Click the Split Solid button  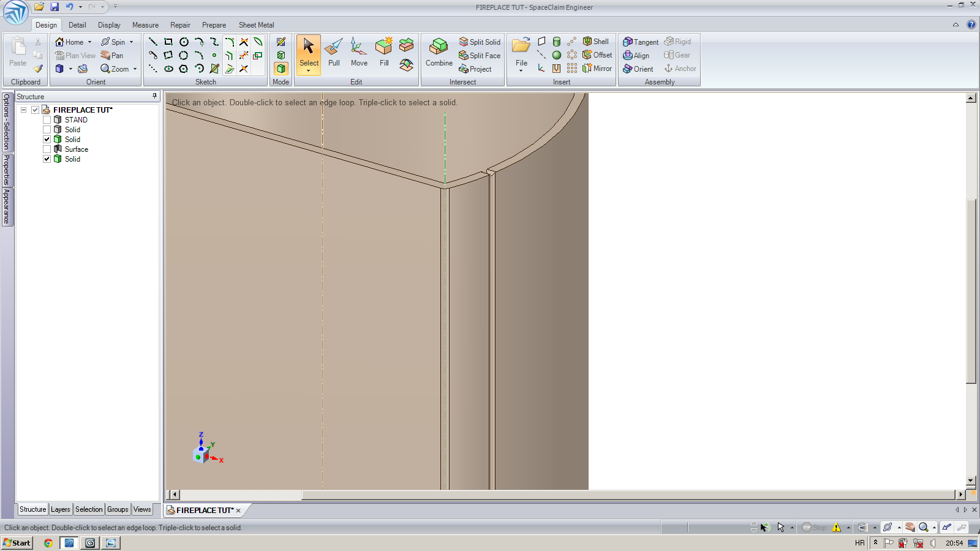pyautogui.click(x=480, y=42)
